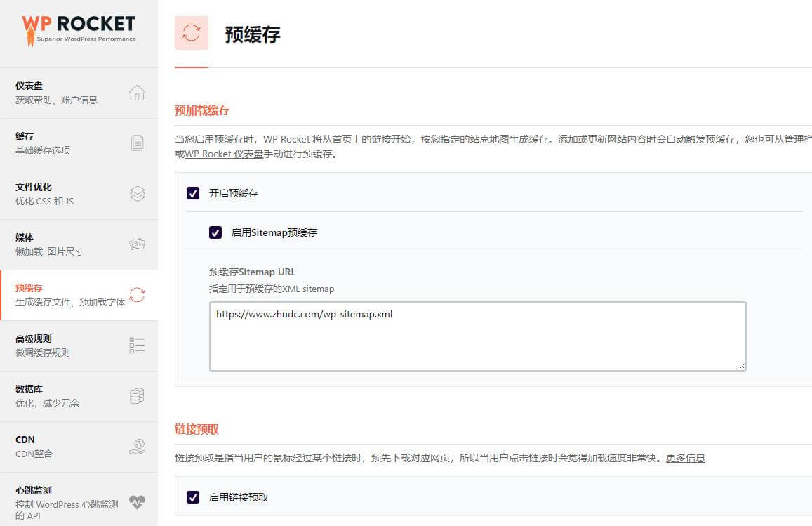Viewport: 812px width, 526px height.
Task: Click the heartbeat monitor heart icon
Action: 138,502
